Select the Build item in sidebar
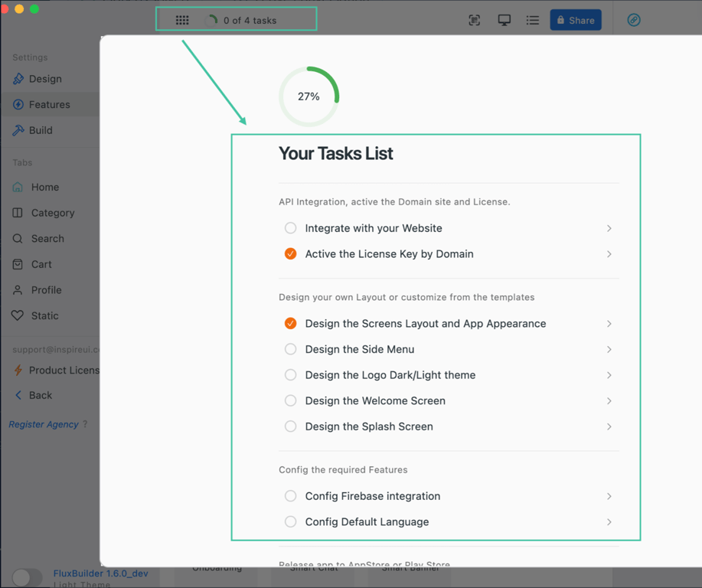702x588 pixels. click(40, 130)
